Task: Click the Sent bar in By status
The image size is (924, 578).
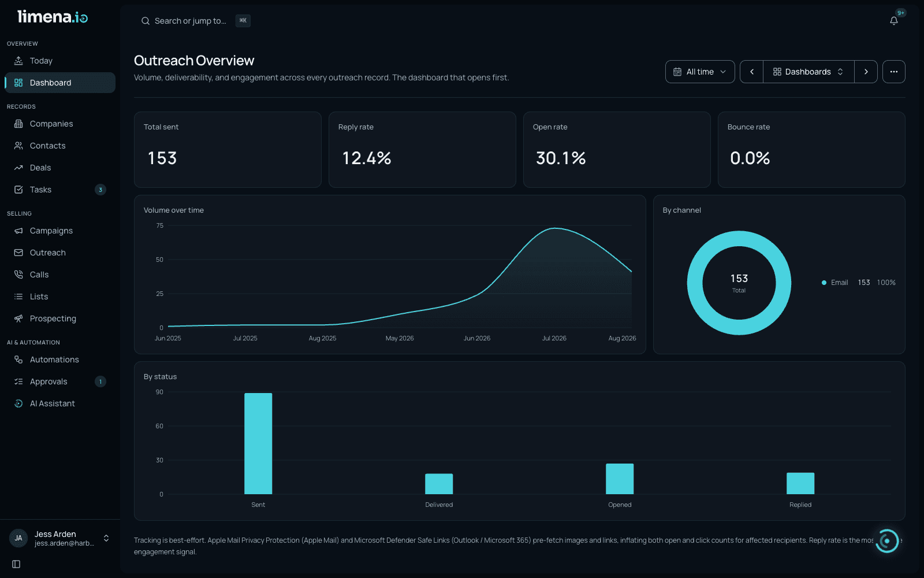Action: click(258, 443)
